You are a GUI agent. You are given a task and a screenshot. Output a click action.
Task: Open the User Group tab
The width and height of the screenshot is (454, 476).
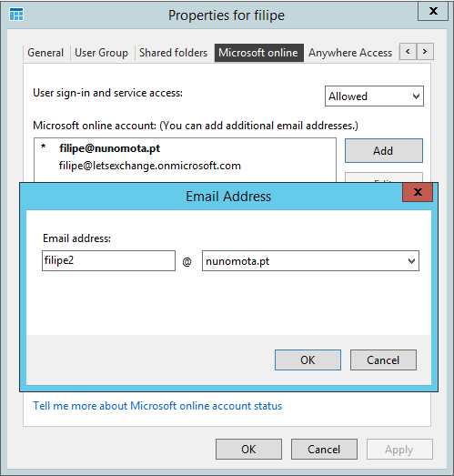coord(101,53)
